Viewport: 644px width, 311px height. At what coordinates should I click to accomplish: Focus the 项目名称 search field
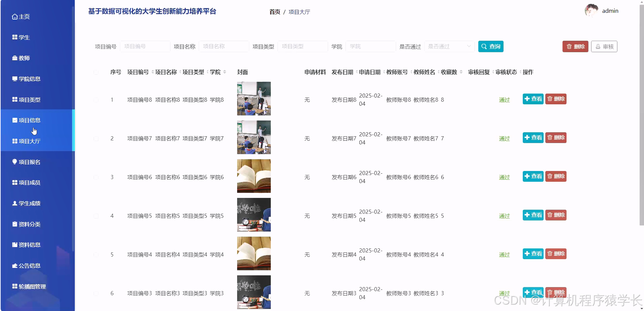[x=224, y=46]
